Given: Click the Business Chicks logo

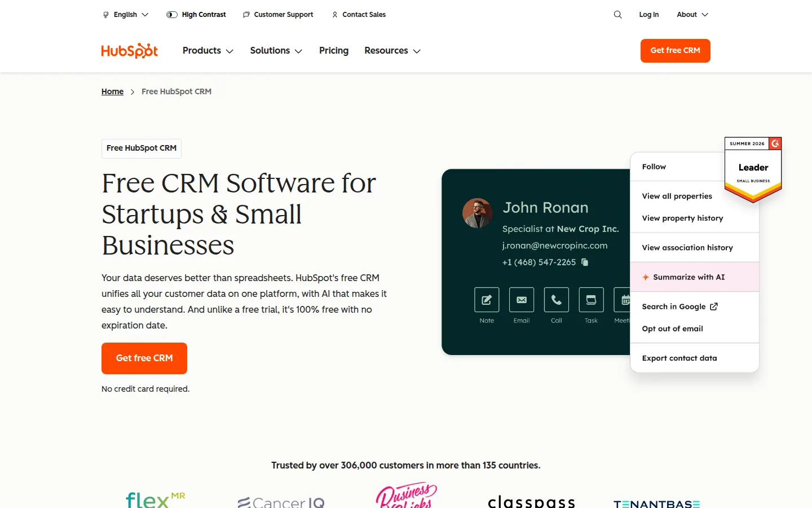Looking at the screenshot, I should coord(406,495).
